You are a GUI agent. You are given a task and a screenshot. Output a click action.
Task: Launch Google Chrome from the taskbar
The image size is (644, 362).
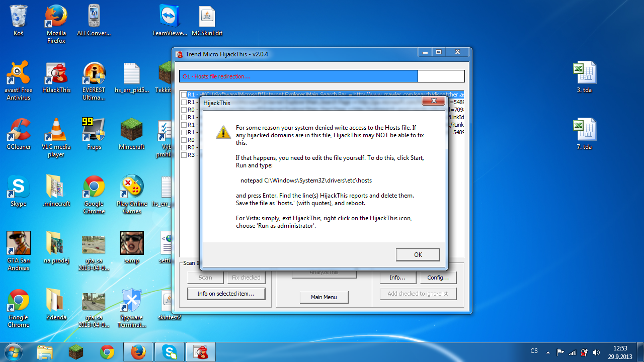[x=107, y=352]
